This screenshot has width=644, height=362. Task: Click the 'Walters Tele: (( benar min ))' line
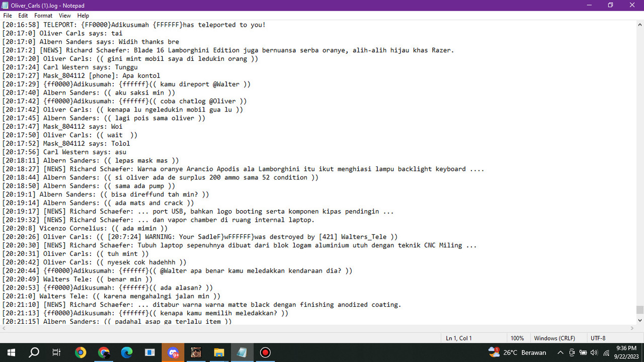pos(77,279)
